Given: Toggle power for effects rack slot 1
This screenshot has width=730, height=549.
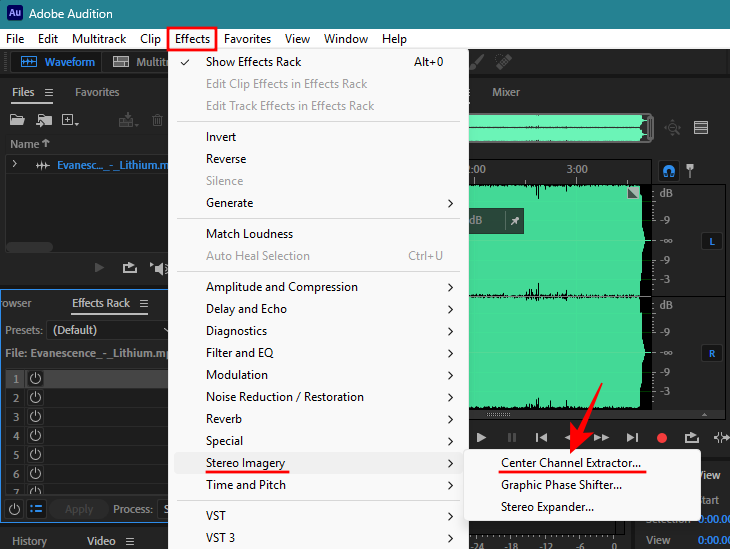Looking at the screenshot, I should coord(35,378).
